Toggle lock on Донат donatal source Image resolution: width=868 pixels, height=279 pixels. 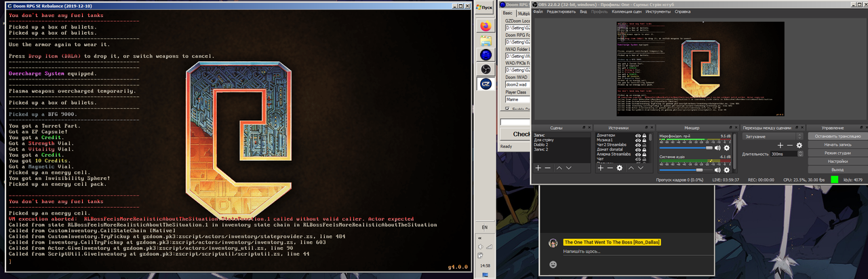click(x=644, y=150)
